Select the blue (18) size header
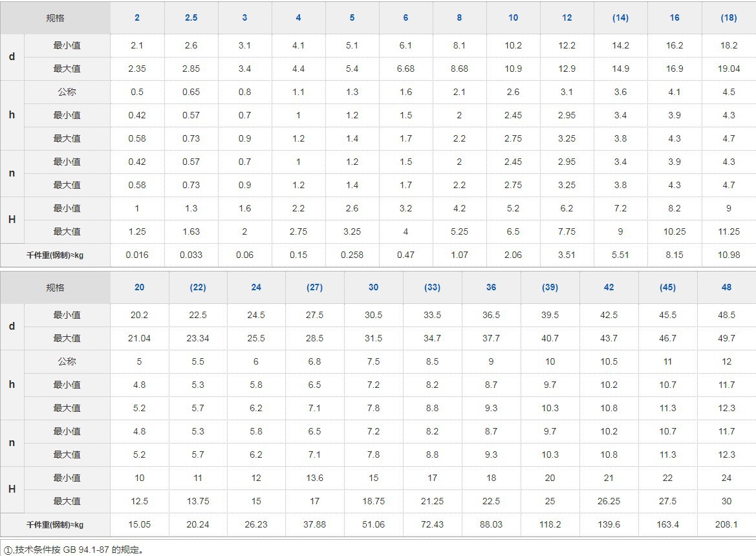This screenshot has height=556, width=756. click(x=728, y=17)
